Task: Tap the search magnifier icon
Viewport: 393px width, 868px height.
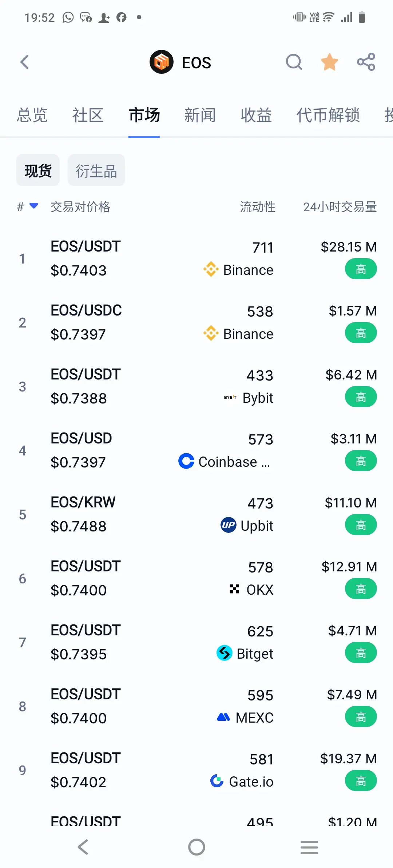Action: (x=294, y=62)
